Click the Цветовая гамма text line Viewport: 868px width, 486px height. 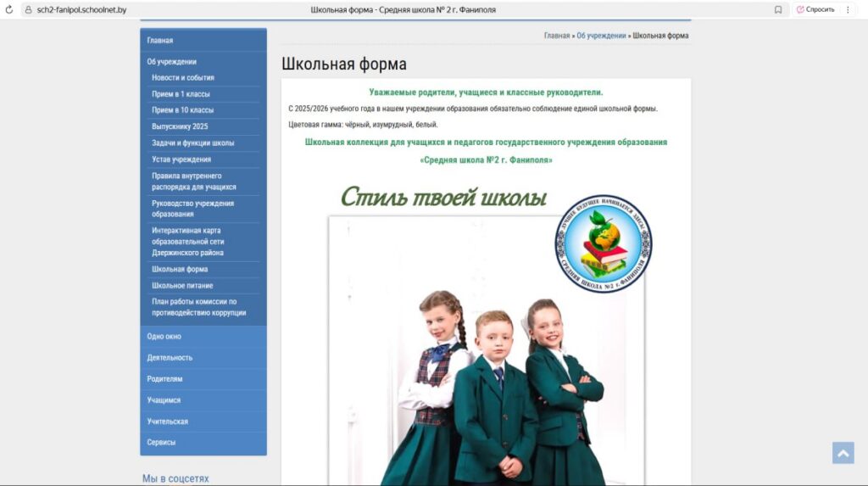point(363,125)
